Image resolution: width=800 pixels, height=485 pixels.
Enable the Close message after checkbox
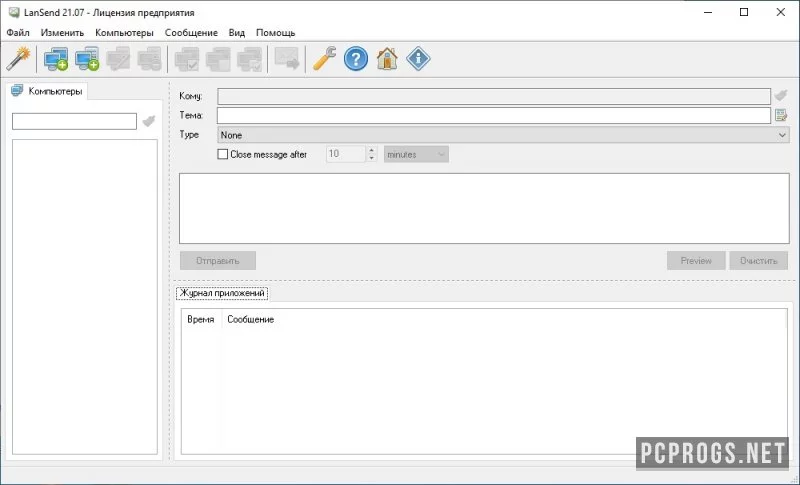222,154
